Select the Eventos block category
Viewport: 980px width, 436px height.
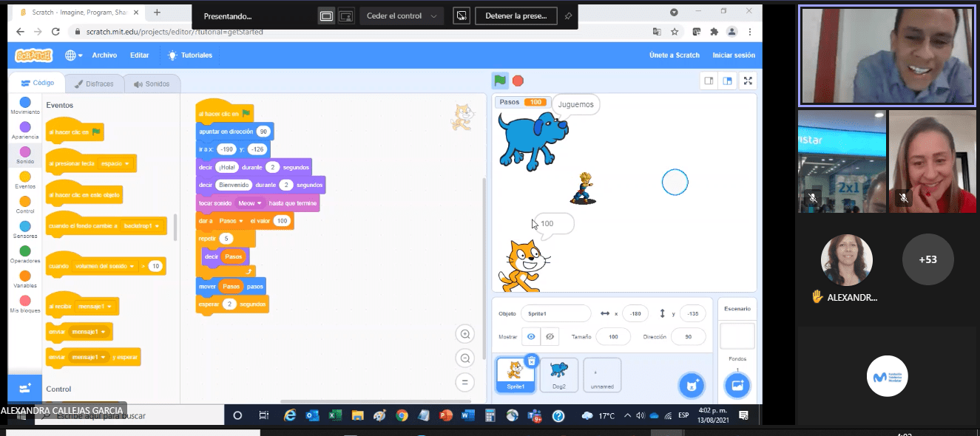point(25,180)
